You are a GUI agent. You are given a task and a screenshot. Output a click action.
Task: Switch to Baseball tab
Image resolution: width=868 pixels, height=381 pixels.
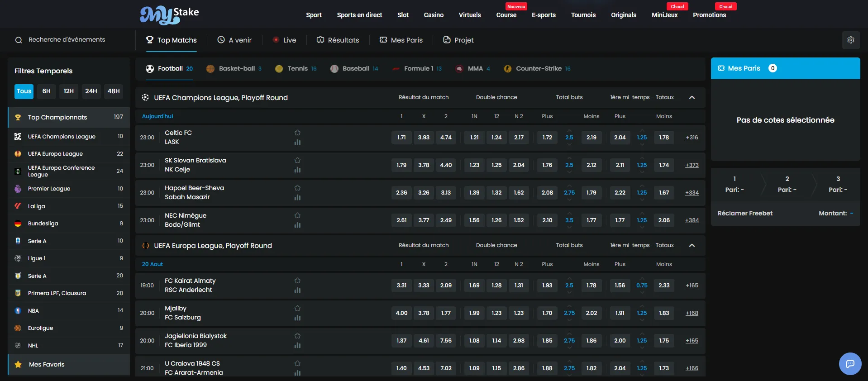point(354,69)
